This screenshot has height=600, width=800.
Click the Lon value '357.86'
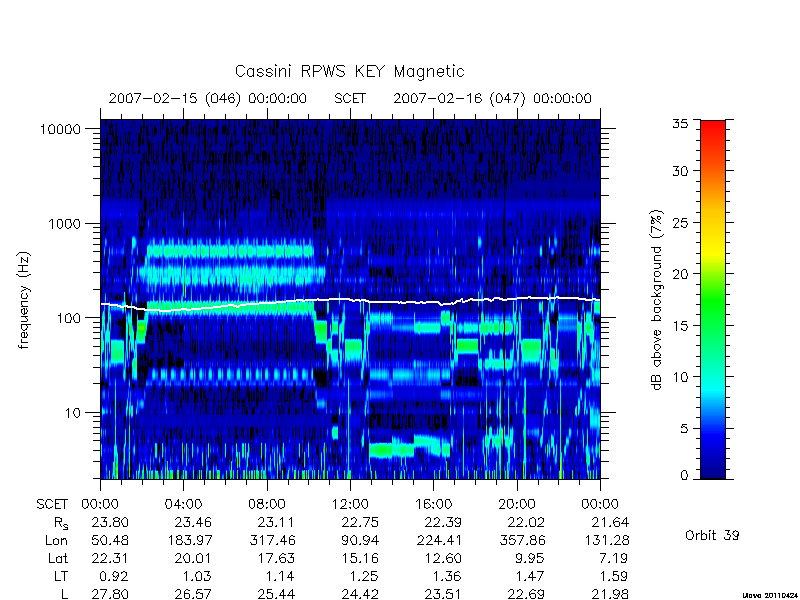[x=522, y=540]
